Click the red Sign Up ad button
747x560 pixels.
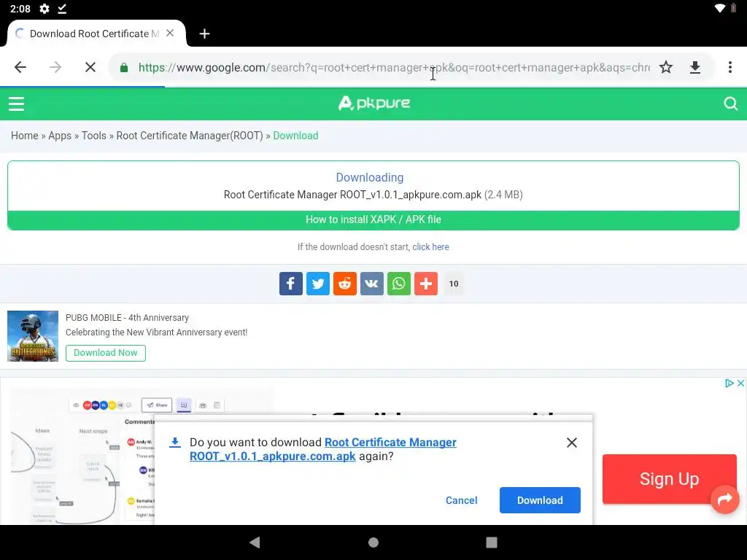[669, 479]
